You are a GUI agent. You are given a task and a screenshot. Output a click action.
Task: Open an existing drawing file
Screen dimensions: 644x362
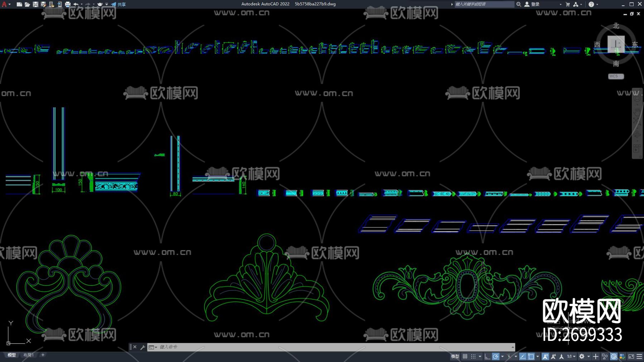click(27, 4)
